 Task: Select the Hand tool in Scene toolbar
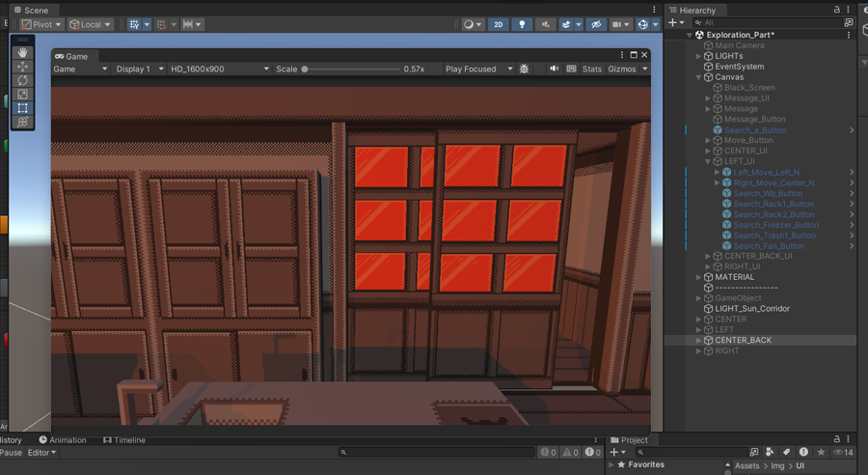[23, 53]
